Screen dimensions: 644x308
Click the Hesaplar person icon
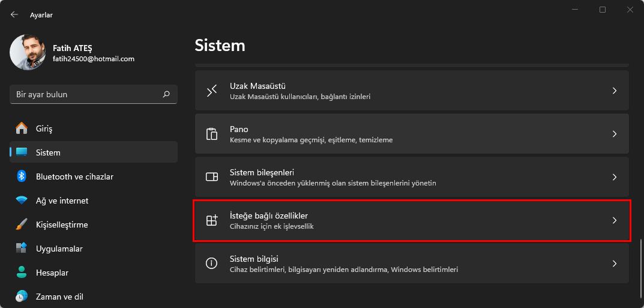[22, 273]
